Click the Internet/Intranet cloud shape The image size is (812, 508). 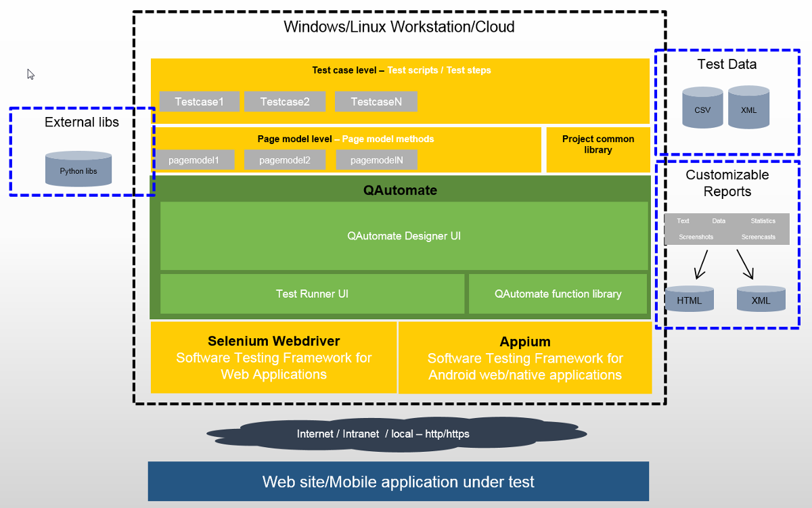[397, 434]
